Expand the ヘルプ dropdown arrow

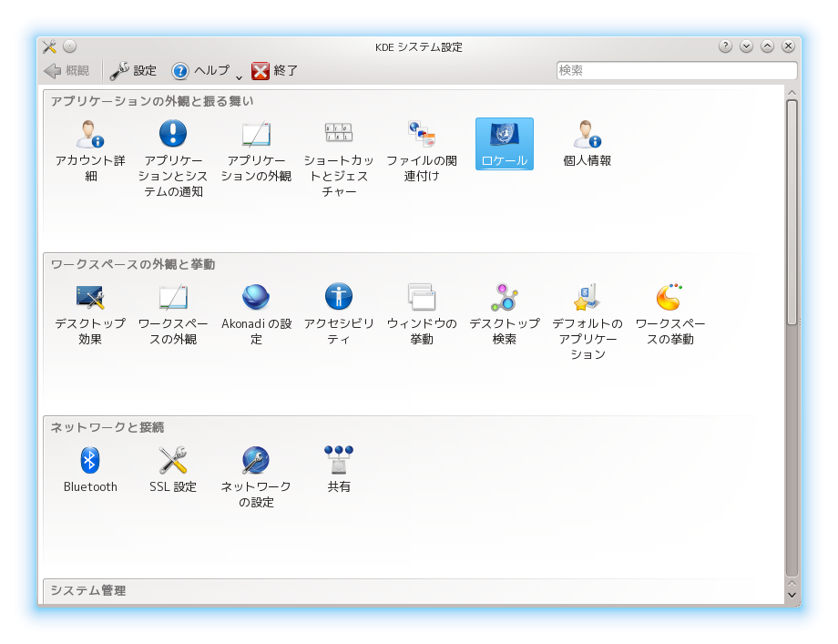pos(239,77)
